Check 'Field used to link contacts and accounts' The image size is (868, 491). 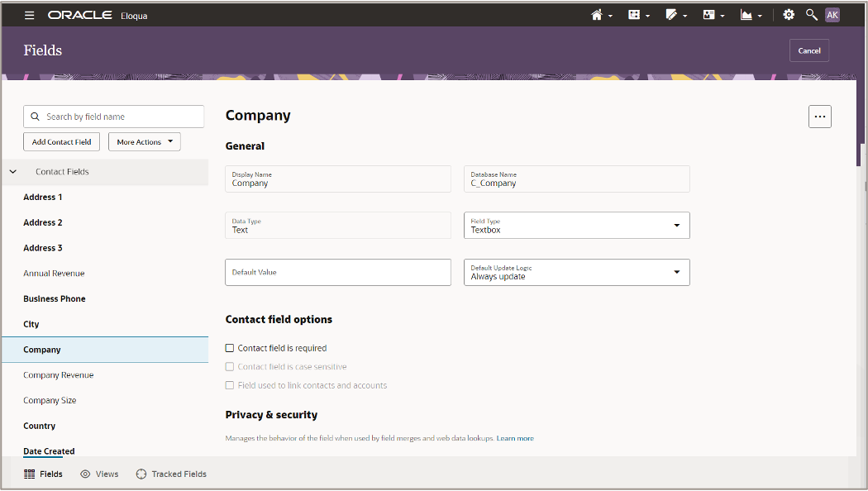pos(230,385)
